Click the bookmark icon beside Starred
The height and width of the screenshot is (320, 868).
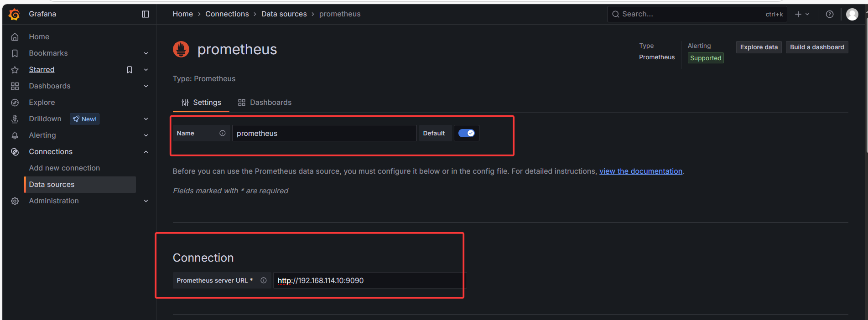pos(130,70)
